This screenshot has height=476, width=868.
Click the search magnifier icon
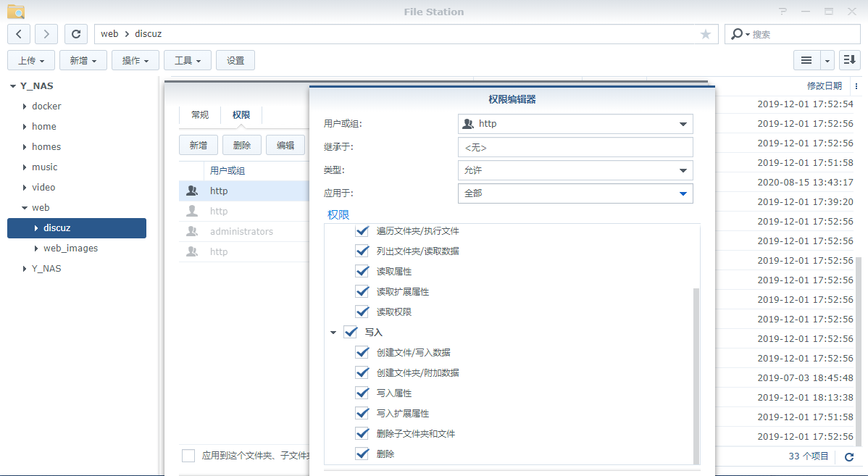click(737, 34)
